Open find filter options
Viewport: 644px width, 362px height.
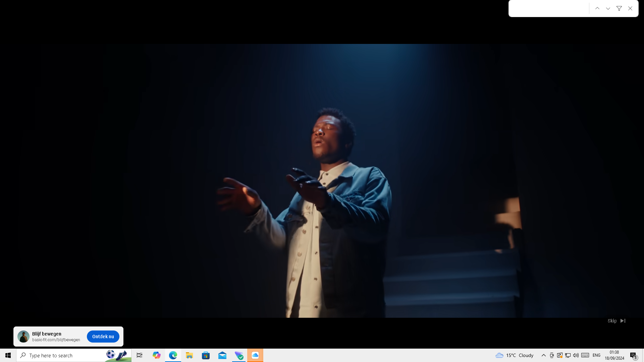[619, 8]
